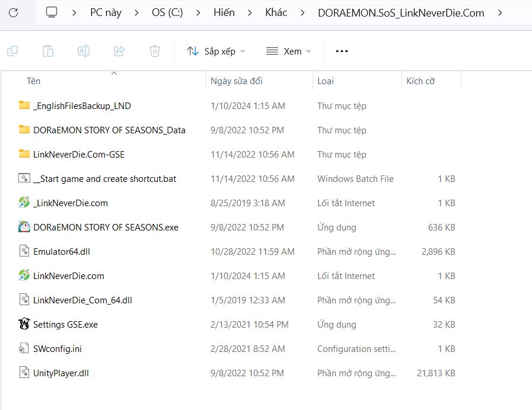Sort by the Tên column header

tap(34, 81)
